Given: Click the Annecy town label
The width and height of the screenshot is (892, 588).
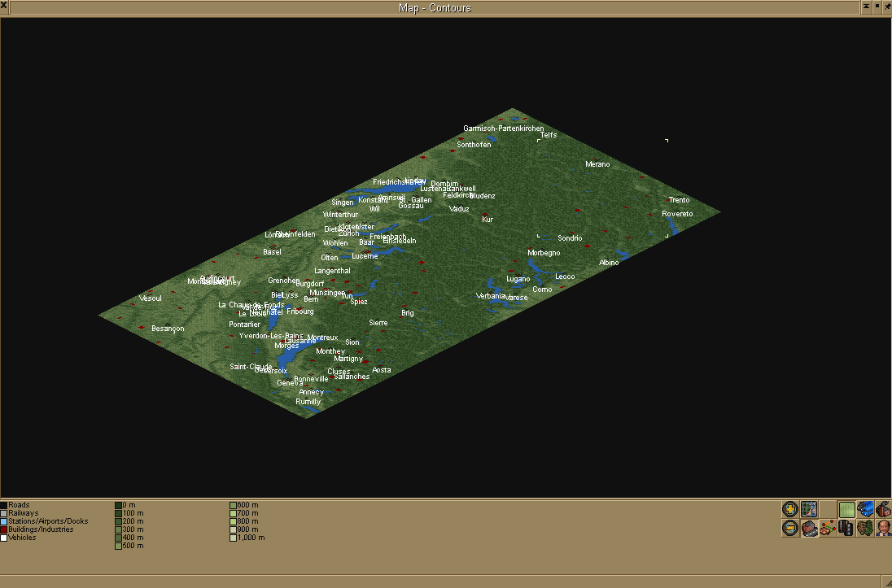Looking at the screenshot, I should point(311,392).
